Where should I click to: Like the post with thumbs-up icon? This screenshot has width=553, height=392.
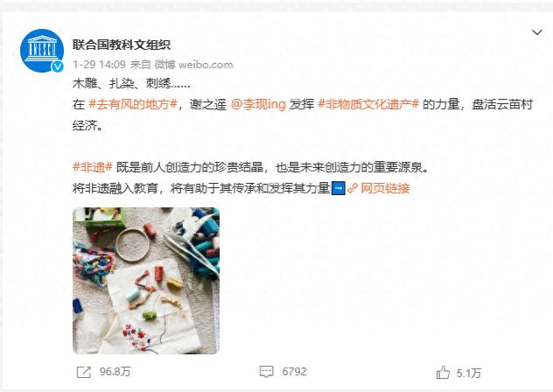(x=443, y=373)
